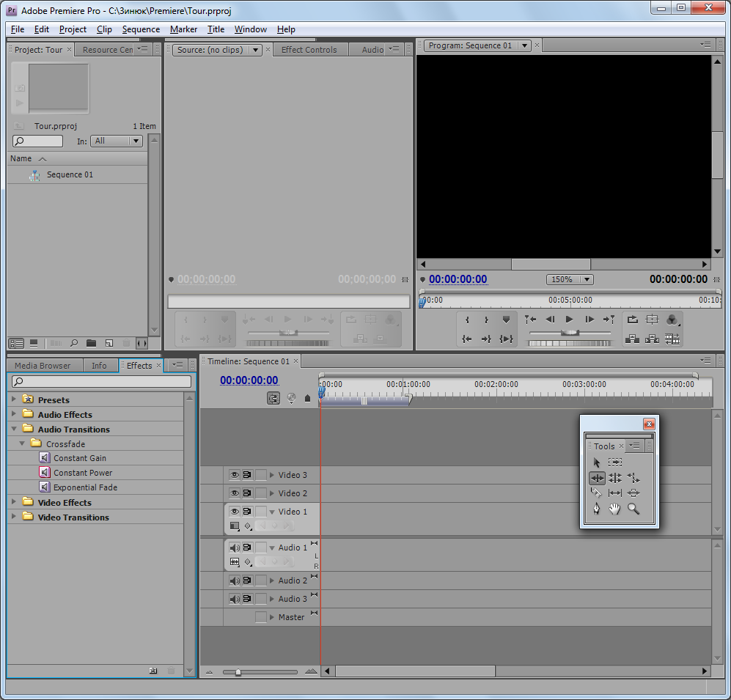
Task: Select the Slide tool
Action: point(633,493)
